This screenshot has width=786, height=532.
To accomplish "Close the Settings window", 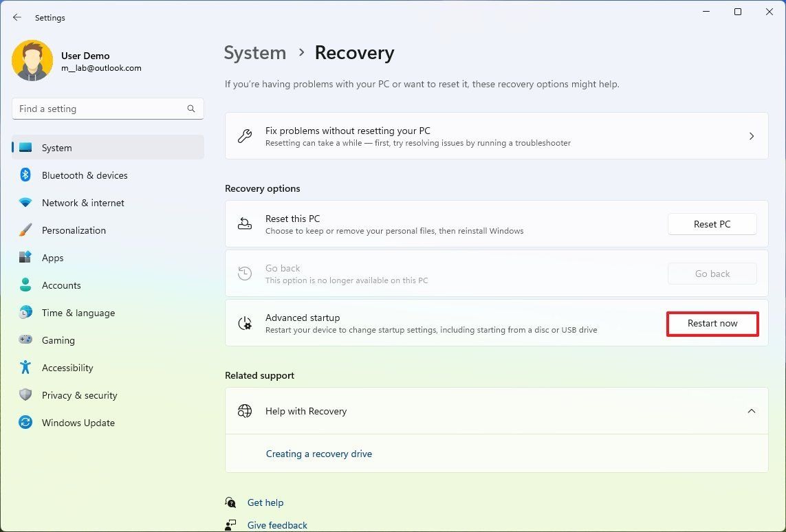I will [769, 12].
